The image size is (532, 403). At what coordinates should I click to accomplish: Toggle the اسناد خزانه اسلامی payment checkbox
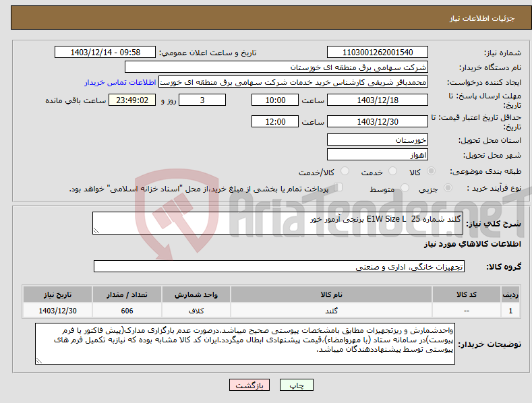click(x=338, y=187)
